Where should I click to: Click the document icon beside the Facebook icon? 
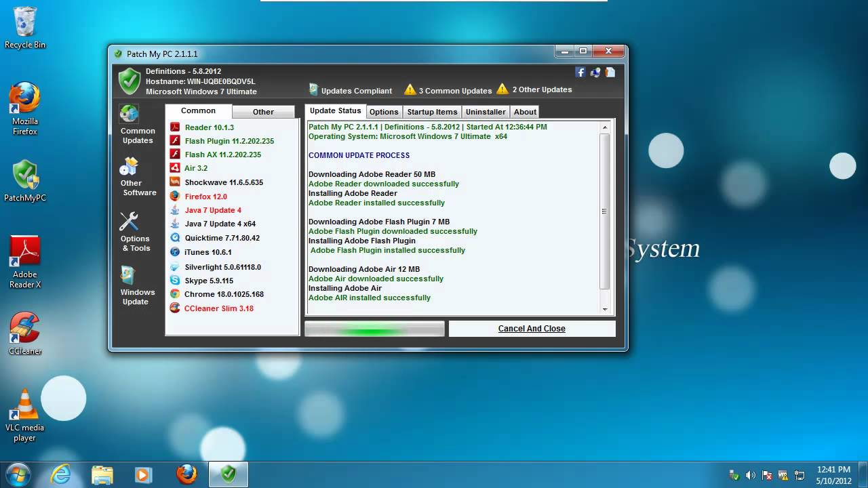point(610,72)
